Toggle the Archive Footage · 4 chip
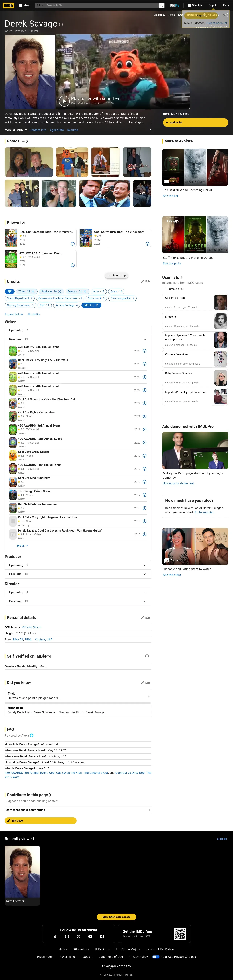Viewport: 233px width, 980px height. click(x=67, y=305)
